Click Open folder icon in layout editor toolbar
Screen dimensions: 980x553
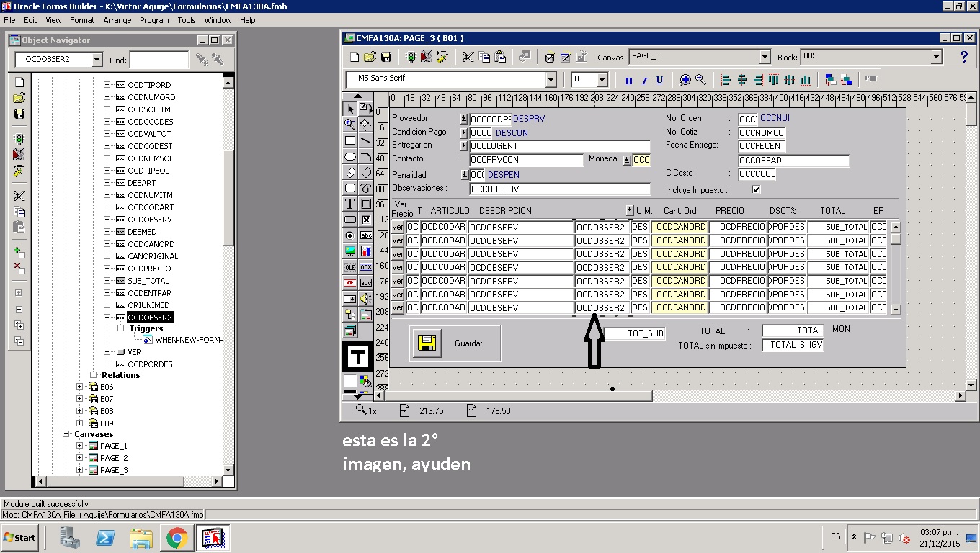(370, 57)
